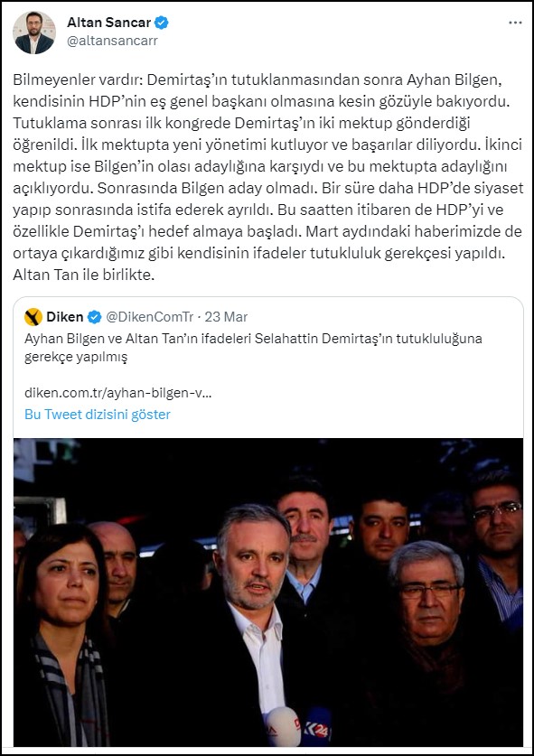The width and height of the screenshot is (534, 756).
Task: Click the 23 Mar timestamp
Action: tap(226, 317)
